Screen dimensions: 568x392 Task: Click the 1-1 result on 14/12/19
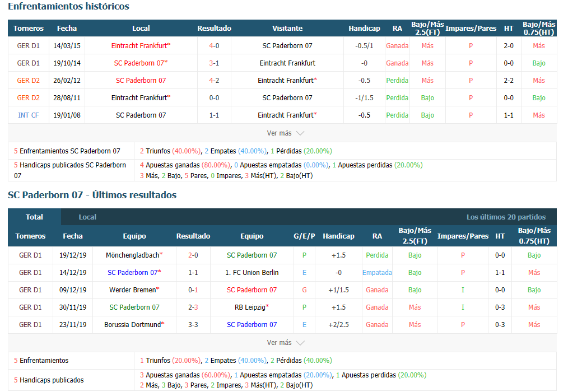coord(193,273)
